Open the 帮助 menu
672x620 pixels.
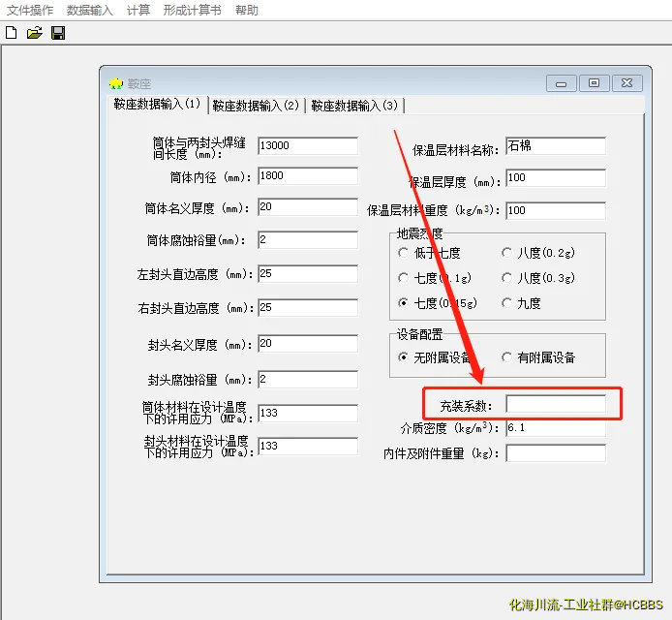[x=247, y=10]
